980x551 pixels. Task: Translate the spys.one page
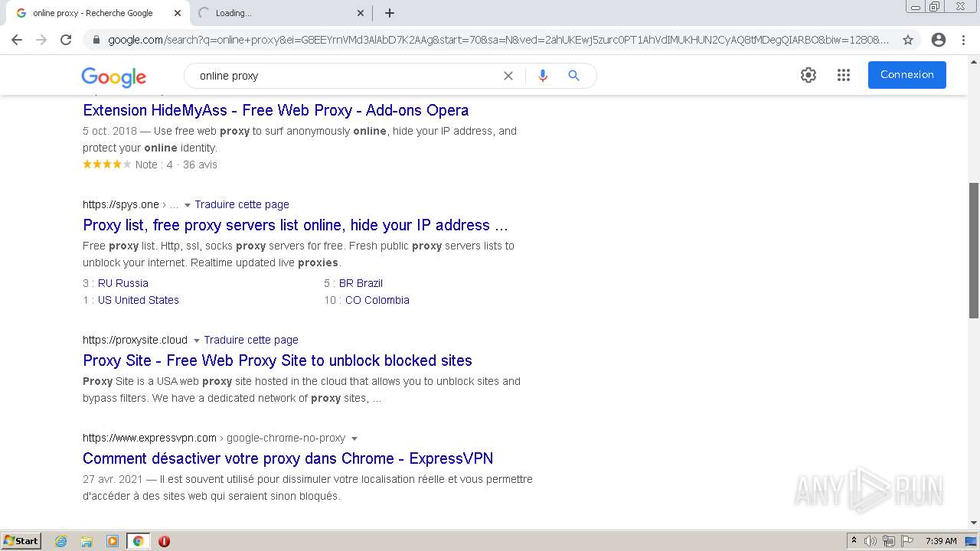point(242,204)
